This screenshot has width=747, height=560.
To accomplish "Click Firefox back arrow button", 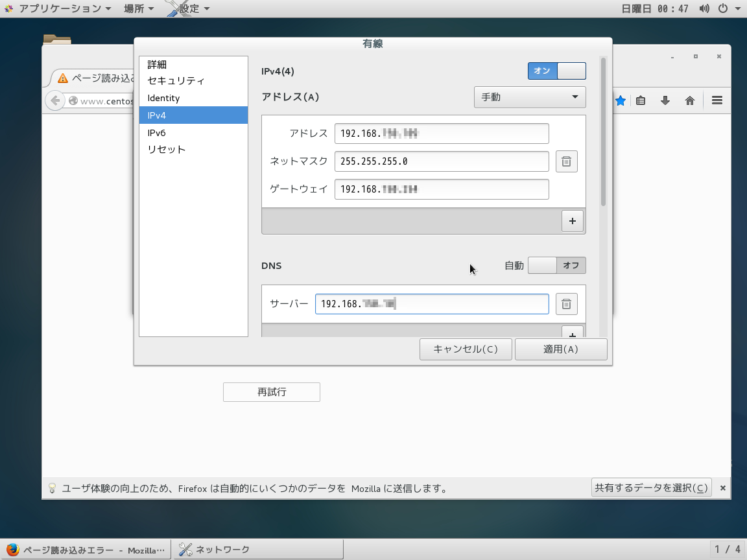I will click(55, 100).
